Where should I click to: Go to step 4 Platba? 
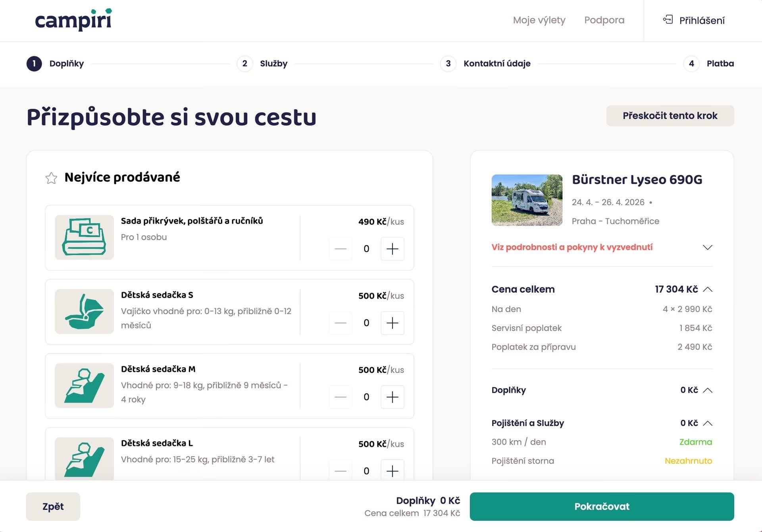click(709, 64)
